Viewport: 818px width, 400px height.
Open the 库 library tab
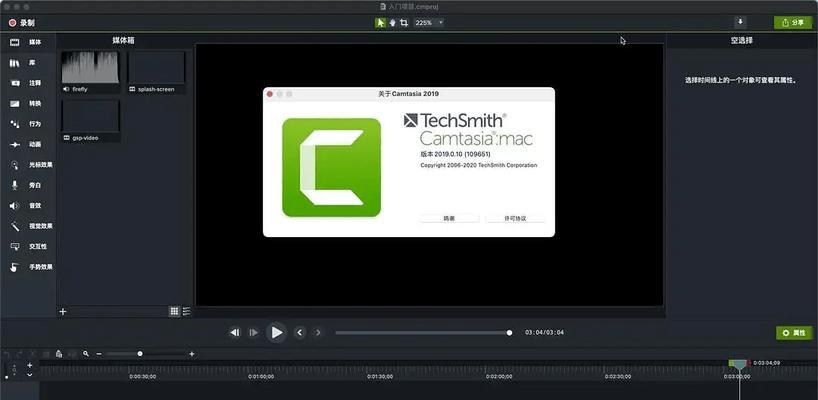[27, 63]
